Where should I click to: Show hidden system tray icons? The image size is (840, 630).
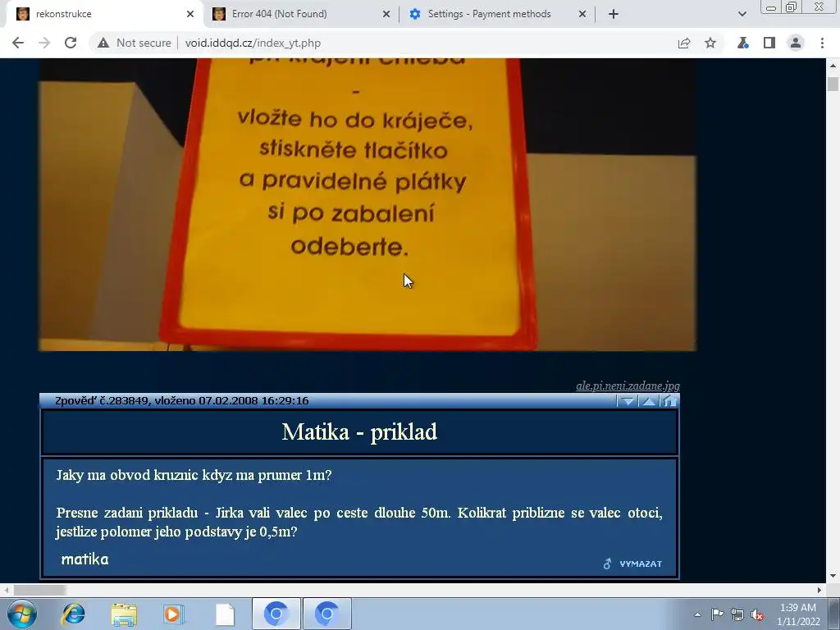697,614
